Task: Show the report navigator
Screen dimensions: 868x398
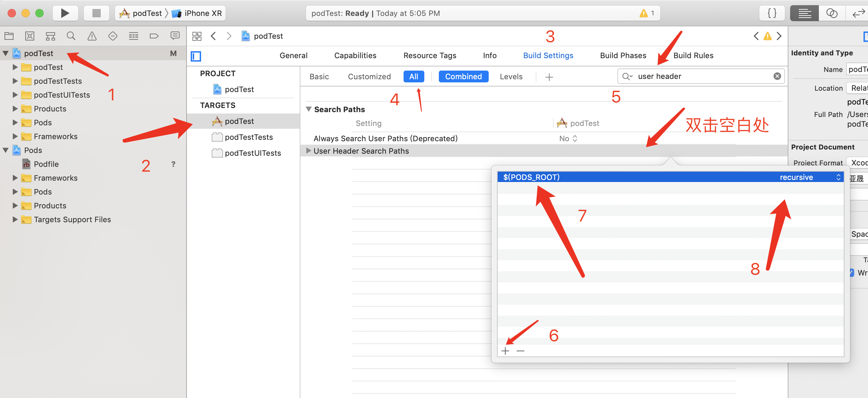Action: coord(175,36)
